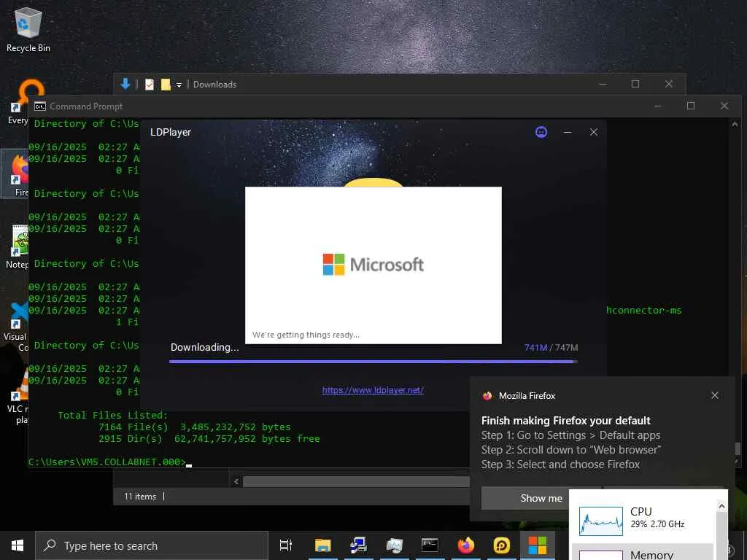
Task: Click left arrow of Downloads horizontal scrollbar
Action: click(236, 481)
